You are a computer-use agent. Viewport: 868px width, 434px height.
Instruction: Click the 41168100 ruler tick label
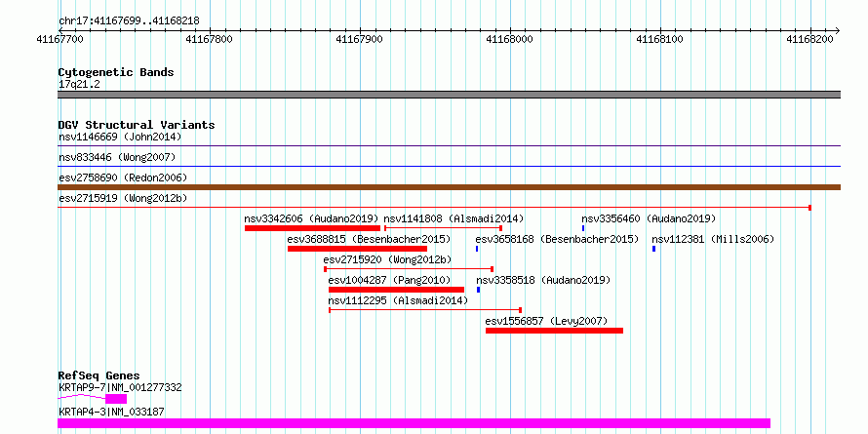coord(659,39)
